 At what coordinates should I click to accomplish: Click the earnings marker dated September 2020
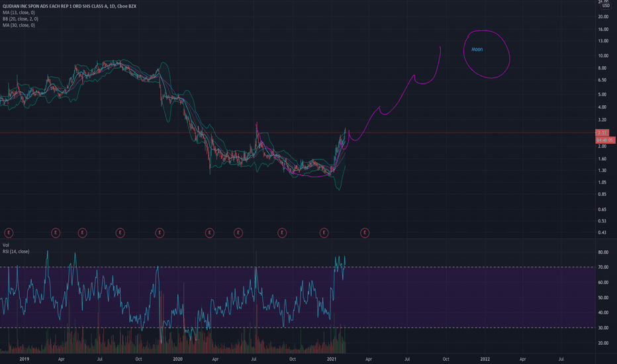(x=282, y=233)
